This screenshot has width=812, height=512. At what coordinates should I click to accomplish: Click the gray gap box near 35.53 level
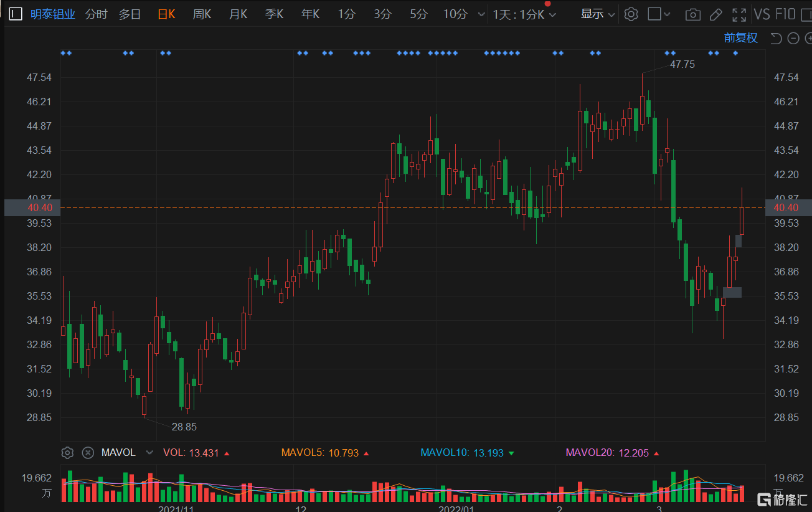coord(732,292)
